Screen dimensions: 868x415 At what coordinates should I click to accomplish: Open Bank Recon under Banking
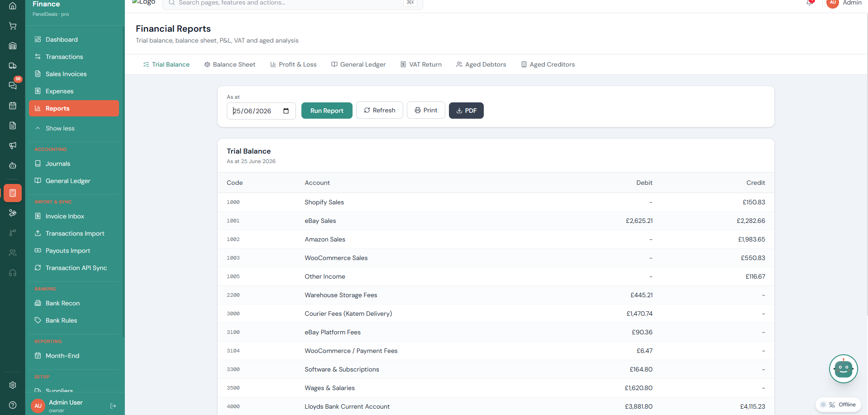(x=74, y=303)
